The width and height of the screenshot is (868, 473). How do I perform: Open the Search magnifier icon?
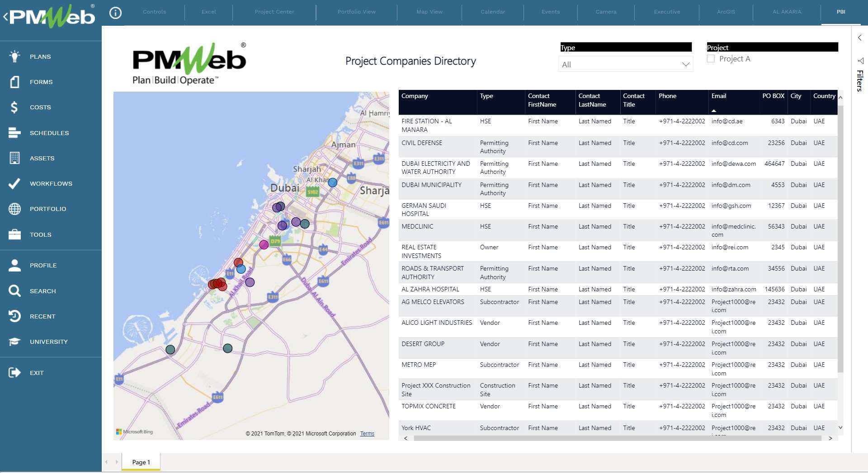pyautogui.click(x=14, y=291)
